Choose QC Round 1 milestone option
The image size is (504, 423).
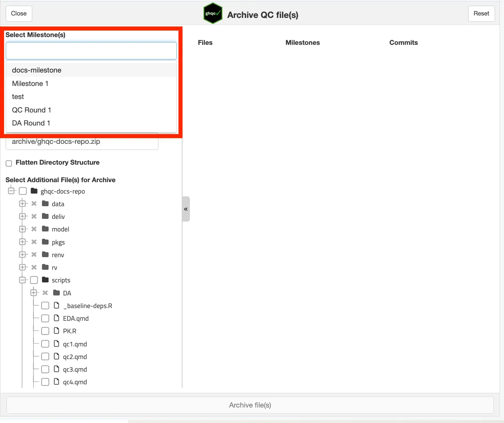[31, 110]
